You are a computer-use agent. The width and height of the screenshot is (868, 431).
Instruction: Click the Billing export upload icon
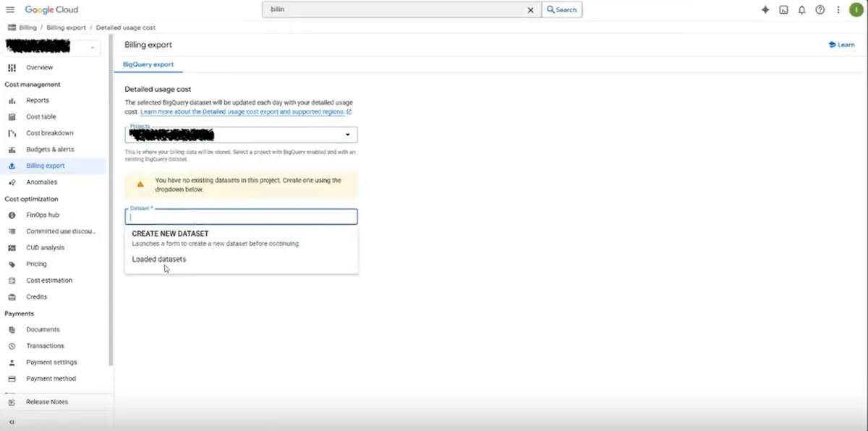[x=12, y=166]
